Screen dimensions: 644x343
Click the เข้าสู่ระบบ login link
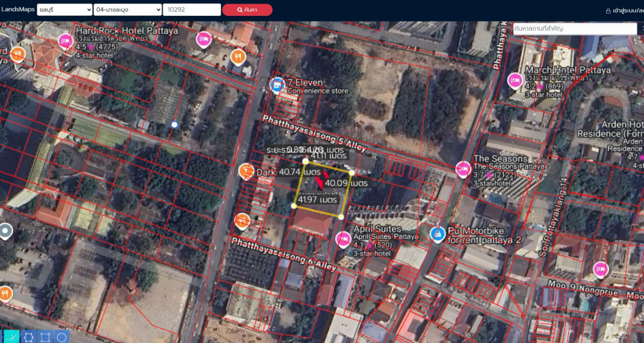point(624,10)
